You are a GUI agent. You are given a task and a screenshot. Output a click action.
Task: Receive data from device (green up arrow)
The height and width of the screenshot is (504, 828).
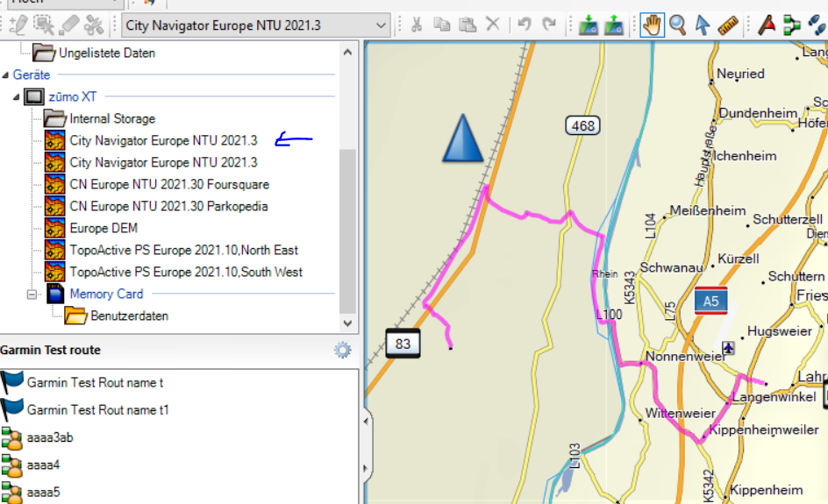click(614, 25)
